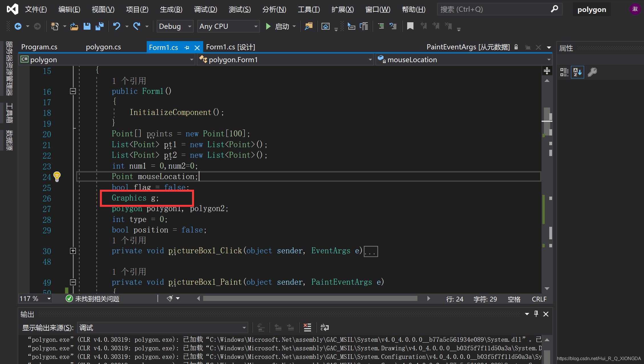
Task: Click the Comment Selection toolbar icon
Action: tap(381, 27)
